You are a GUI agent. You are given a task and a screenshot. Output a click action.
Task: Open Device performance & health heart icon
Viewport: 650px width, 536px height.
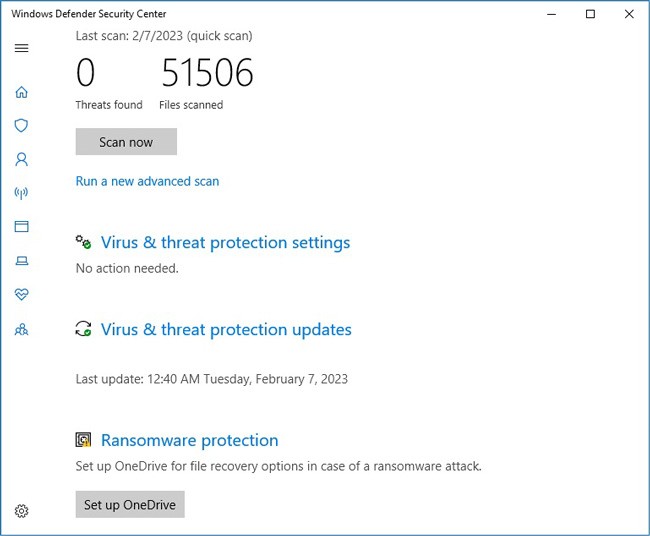[22, 294]
